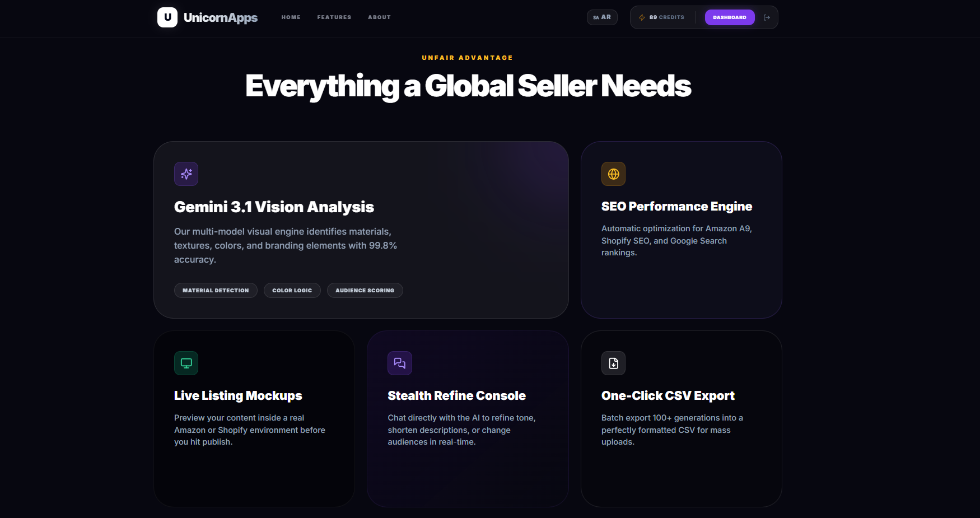
Task: Open the About nav item
Action: (380, 17)
